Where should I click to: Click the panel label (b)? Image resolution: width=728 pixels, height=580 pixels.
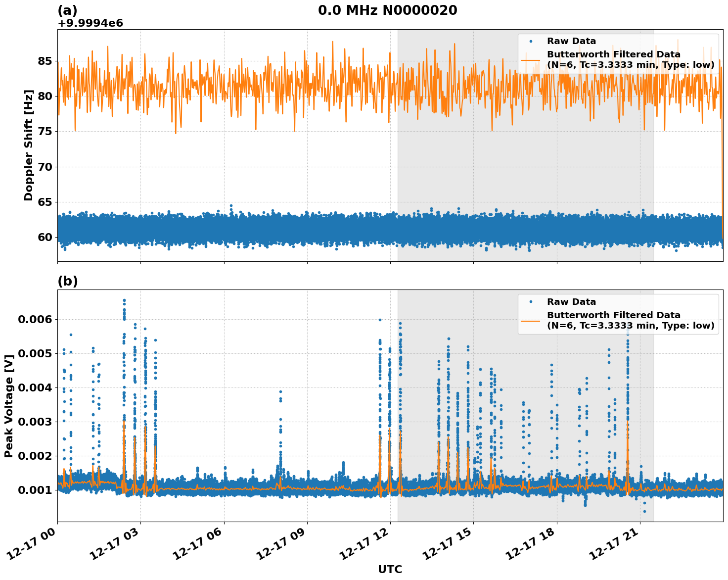pyautogui.click(x=68, y=281)
